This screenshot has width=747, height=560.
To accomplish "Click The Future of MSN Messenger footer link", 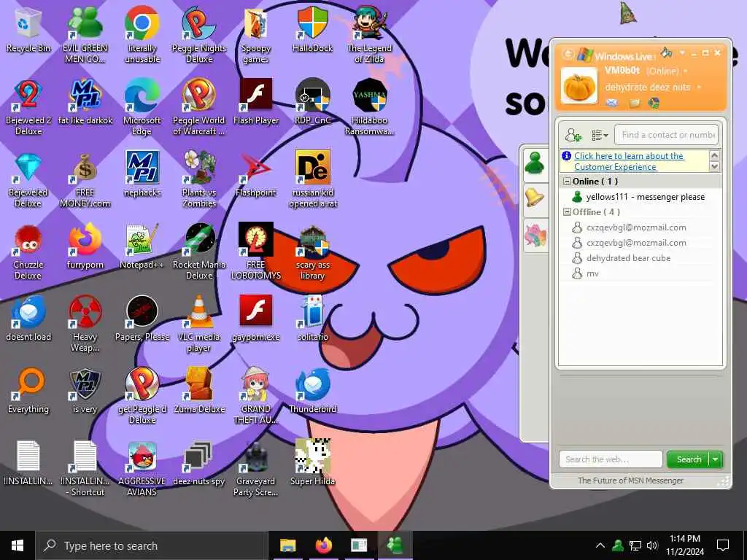I will [630, 481].
